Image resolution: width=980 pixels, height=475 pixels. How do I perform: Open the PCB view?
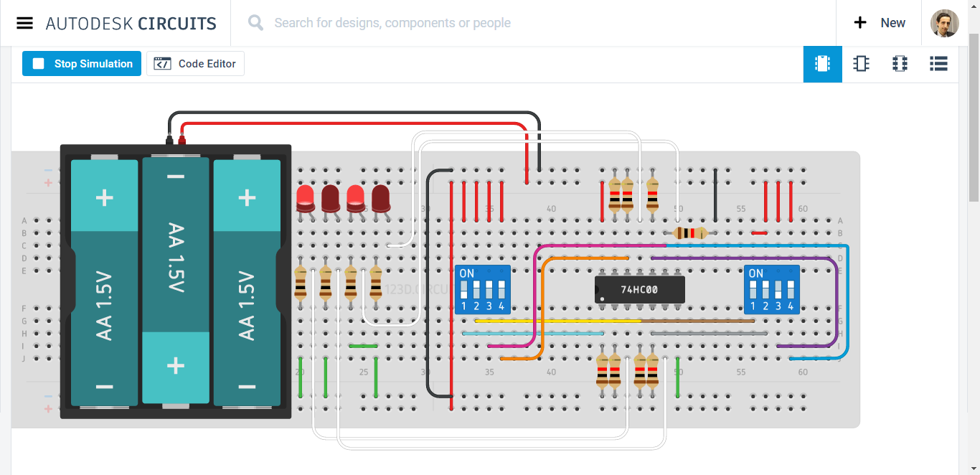pyautogui.click(x=900, y=64)
